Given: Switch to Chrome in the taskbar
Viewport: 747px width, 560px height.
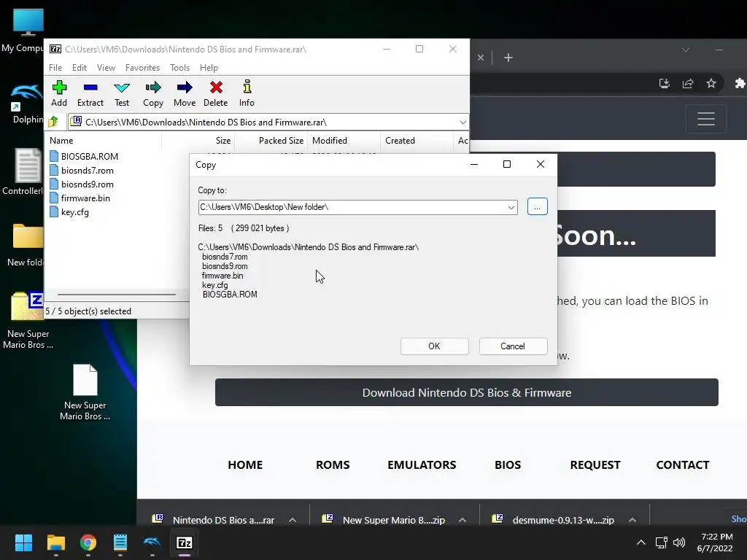Looking at the screenshot, I should point(88,542).
